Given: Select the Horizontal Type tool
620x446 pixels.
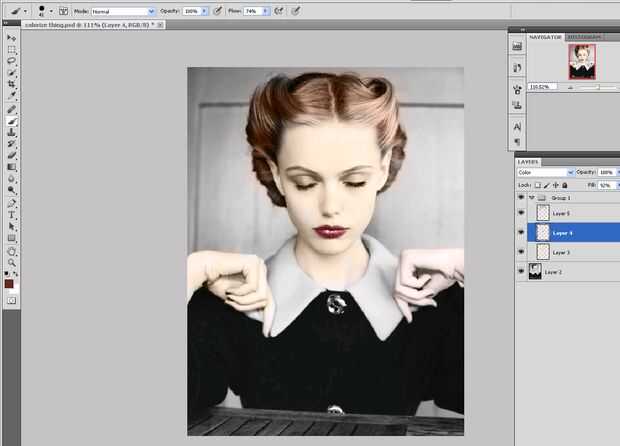Looking at the screenshot, I should click(x=11, y=215).
